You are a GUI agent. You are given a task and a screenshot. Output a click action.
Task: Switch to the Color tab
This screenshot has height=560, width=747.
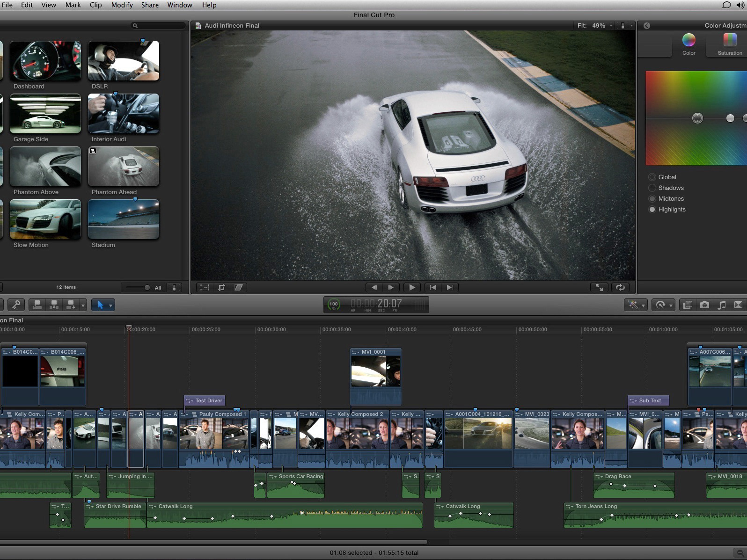tap(689, 44)
